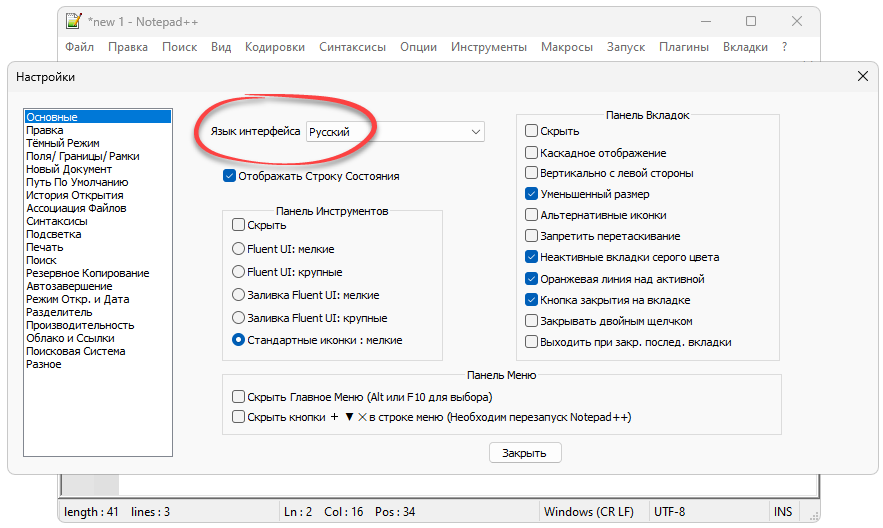883x528 pixels.
Task: Click the Закрыть button
Action: pyautogui.click(x=525, y=453)
